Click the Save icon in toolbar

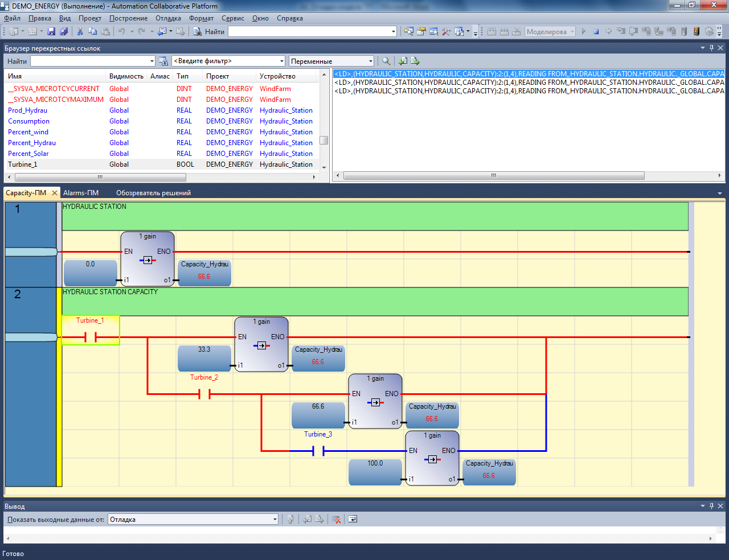point(51,31)
